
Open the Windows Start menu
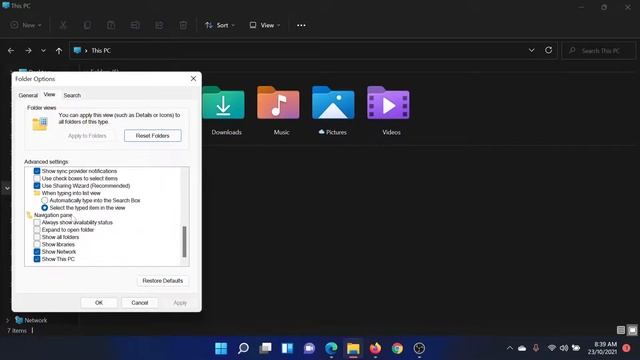click(221, 348)
